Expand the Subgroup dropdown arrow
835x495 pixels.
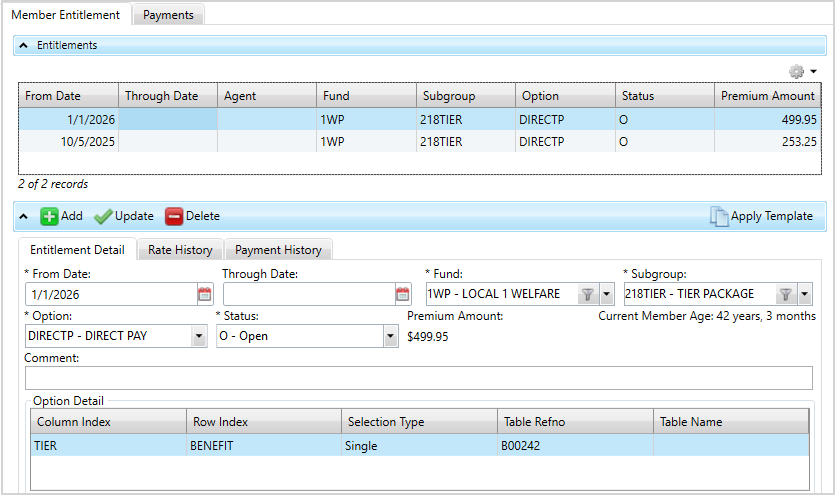tap(804, 294)
